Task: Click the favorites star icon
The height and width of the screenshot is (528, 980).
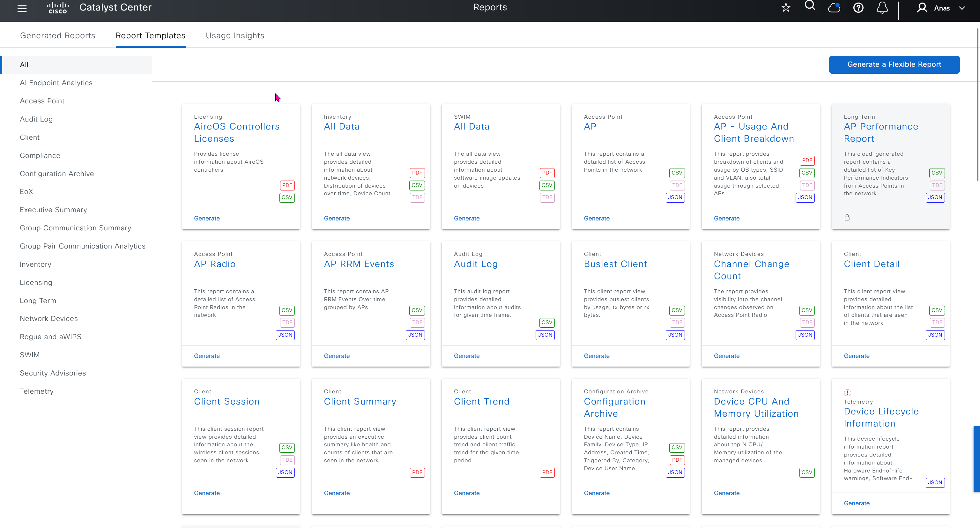Action: click(x=786, y=8)
